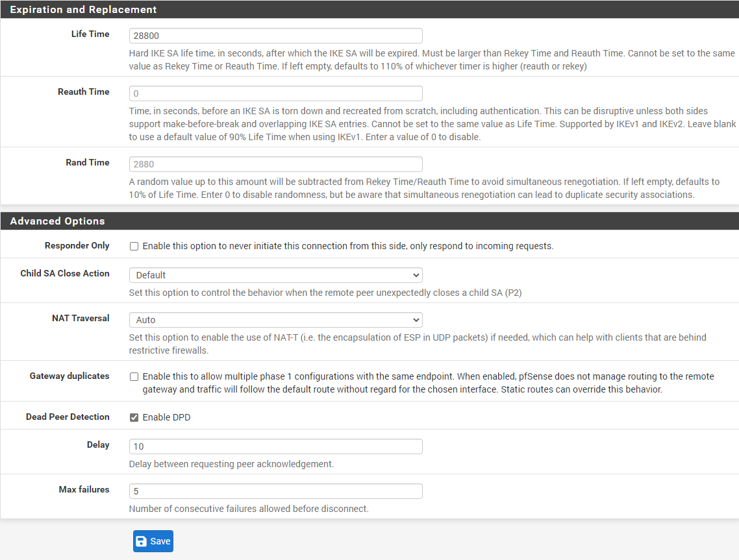The width and height of the screenshot is (739, 560).
Task: Open the Child SA Close Action dropdown
Action: pyautogui.click(x=275, y=275)
